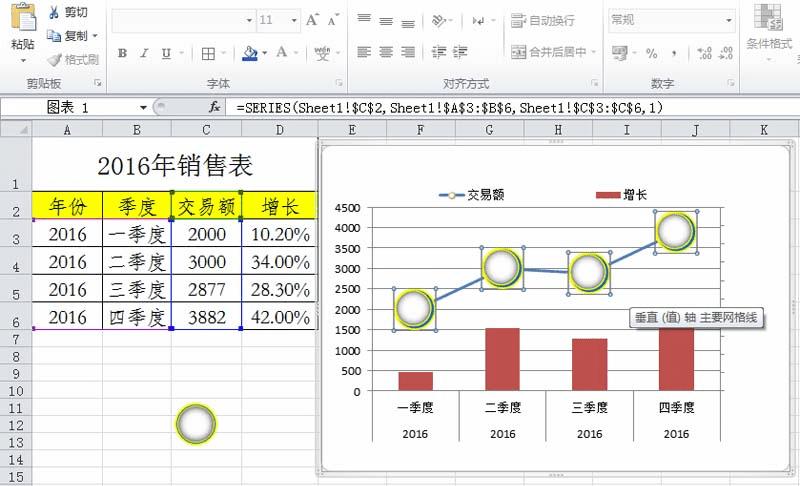Viewport: 800px width, 486px height.
Task: Select the 二季度 red bar in chart
Action: point(503,360)
